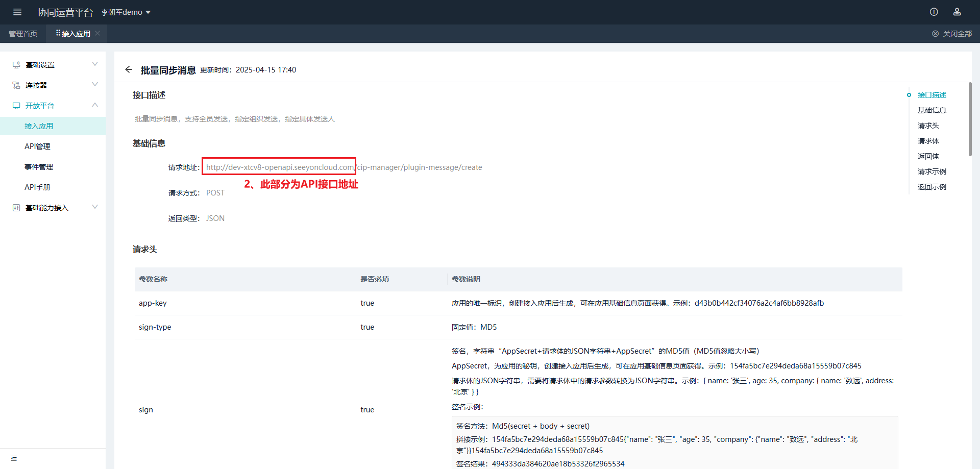
Task: Click the 连接器 sidebar icon
Action: click(16, 85)
